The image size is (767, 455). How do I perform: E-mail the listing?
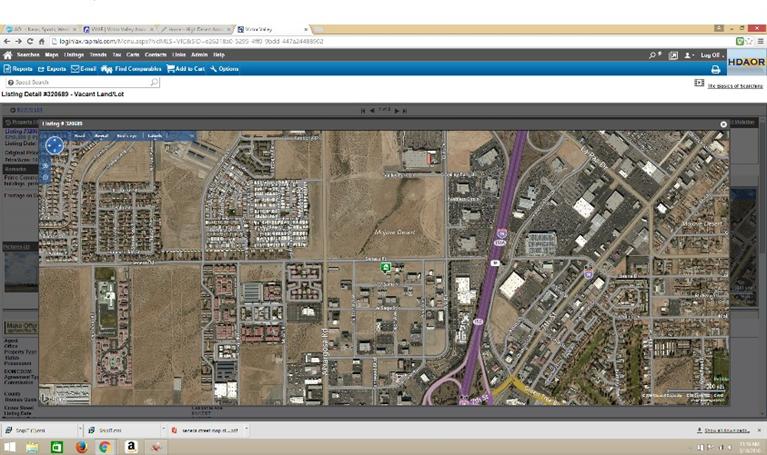tap(84, 69)
